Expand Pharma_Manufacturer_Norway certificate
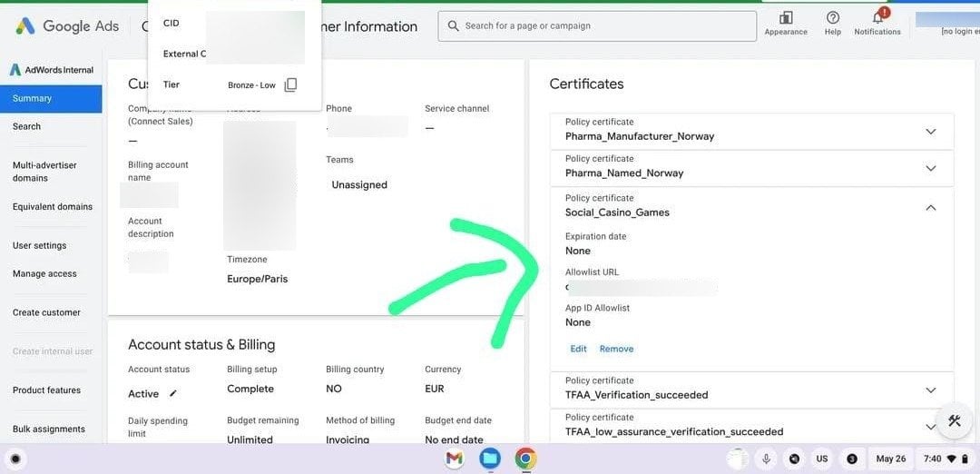Image resolution: width=980 pixels, height=474 pixels. click(x=931, y=132)
